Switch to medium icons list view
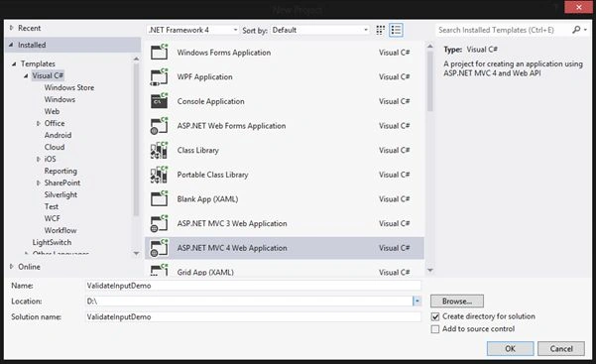This screenshot has width=596, height=364. coord(396,30)
